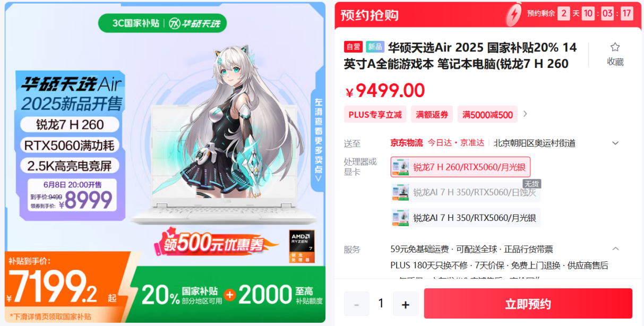The image size is (644, 326).
Task: Expand the delivery address dropdown
Action: [x=615, y=143]
